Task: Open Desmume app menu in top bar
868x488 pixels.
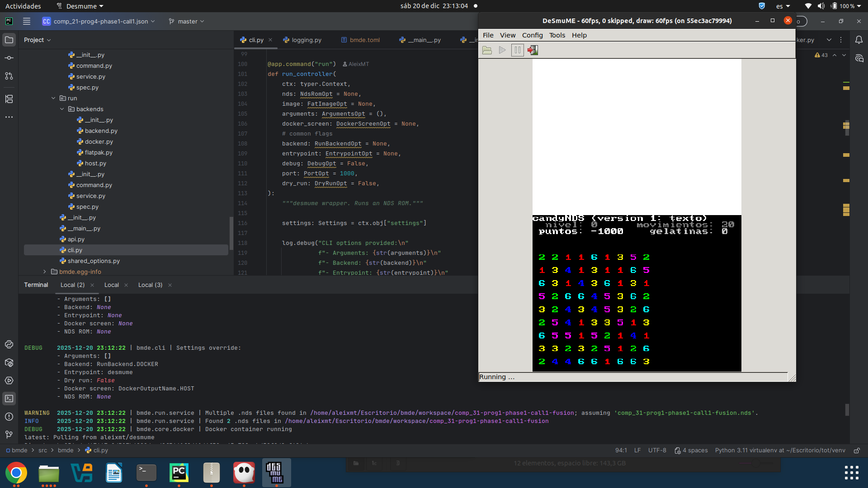Action: point(80,6)
